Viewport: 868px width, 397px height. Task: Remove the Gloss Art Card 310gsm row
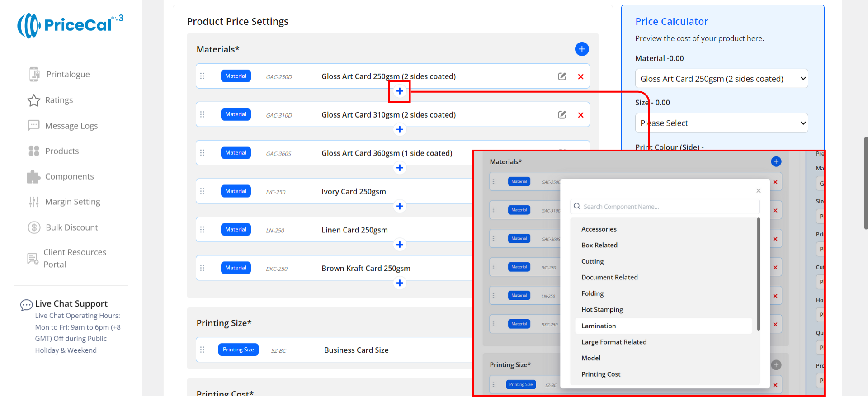click(580, 115)
